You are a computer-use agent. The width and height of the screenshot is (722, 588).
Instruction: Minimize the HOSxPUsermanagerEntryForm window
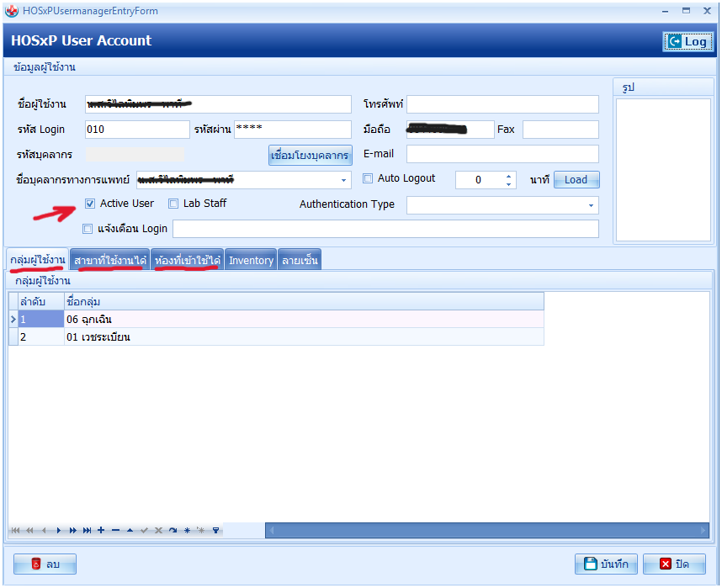(665, 11)
